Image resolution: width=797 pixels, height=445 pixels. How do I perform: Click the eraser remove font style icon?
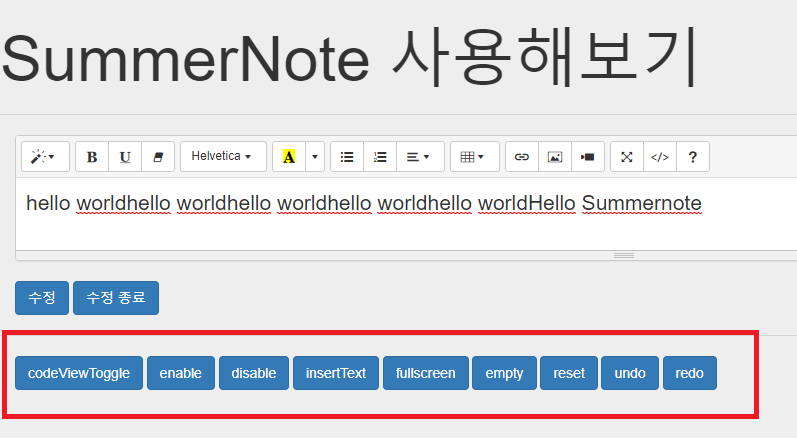point(158,157)
